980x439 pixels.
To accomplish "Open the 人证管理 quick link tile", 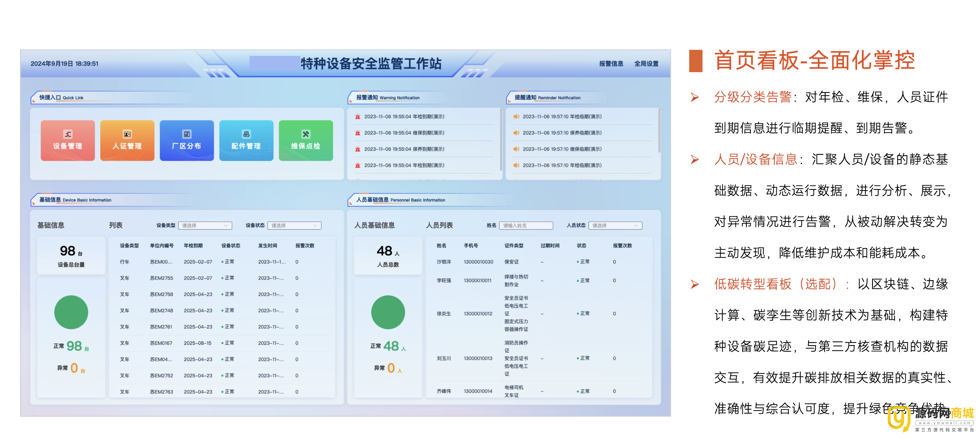I will 127,140.
